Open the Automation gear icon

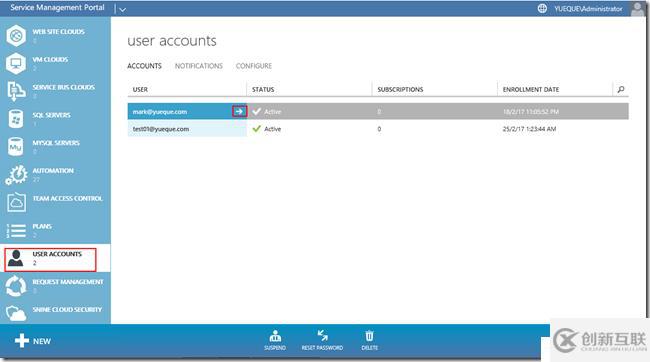tap(16, 175)
